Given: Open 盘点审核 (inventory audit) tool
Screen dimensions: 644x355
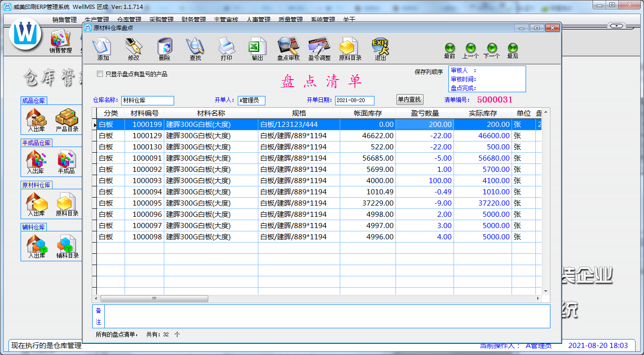Looking at the screenshot, I should click(x=288, y=50).
